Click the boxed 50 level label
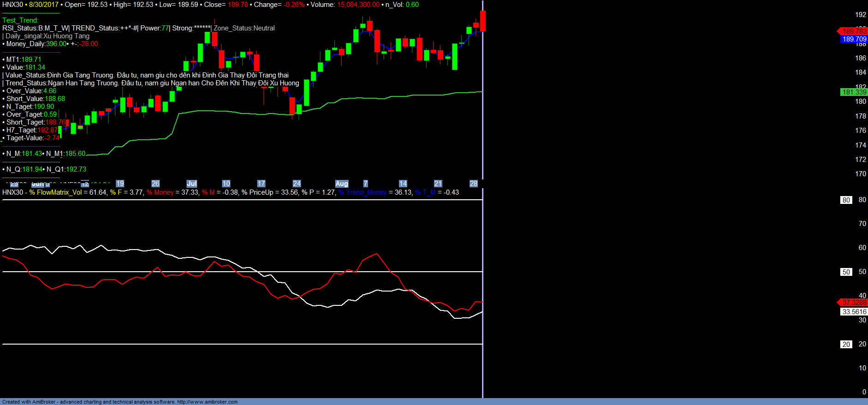The width and height of the screenshot is (868, 405). click(x=846, y=272)
